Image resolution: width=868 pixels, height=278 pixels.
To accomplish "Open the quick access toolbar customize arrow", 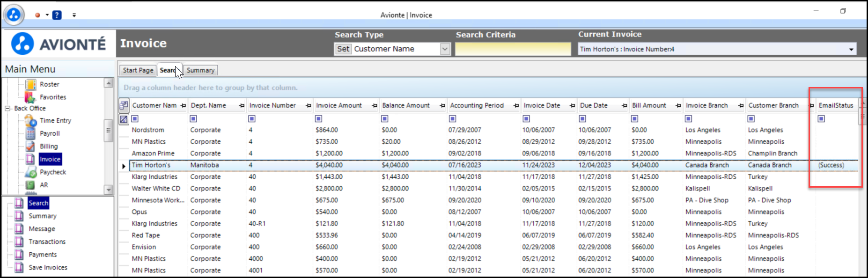I will coord(74,15).
